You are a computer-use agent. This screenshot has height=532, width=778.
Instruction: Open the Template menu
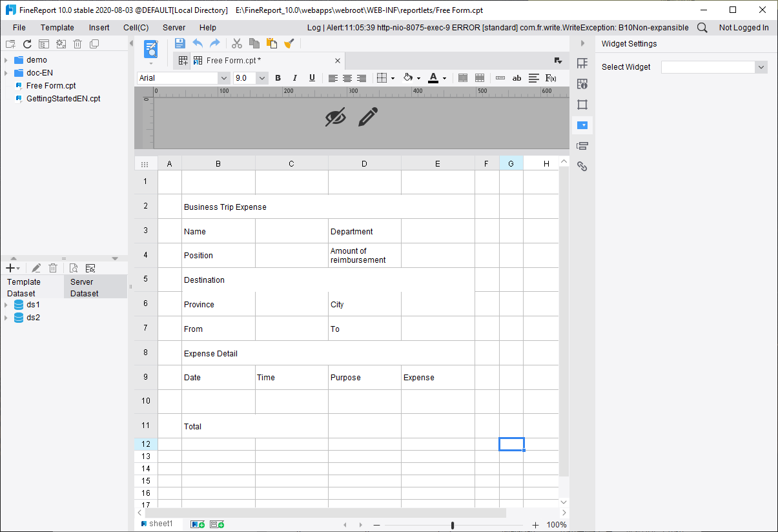(x=57, y=28)
